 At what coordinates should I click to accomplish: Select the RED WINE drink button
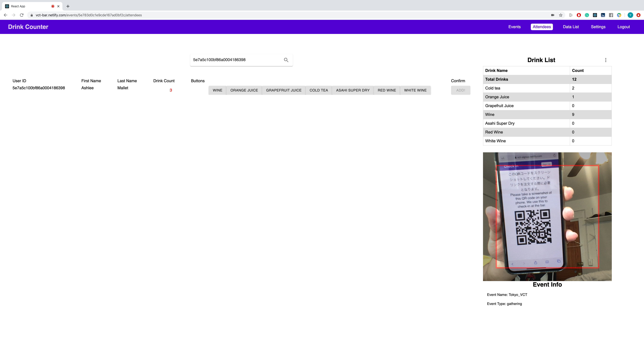(387, 90)
